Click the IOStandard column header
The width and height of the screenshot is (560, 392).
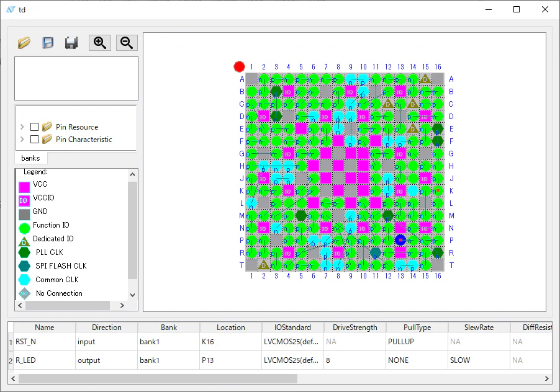292,327
